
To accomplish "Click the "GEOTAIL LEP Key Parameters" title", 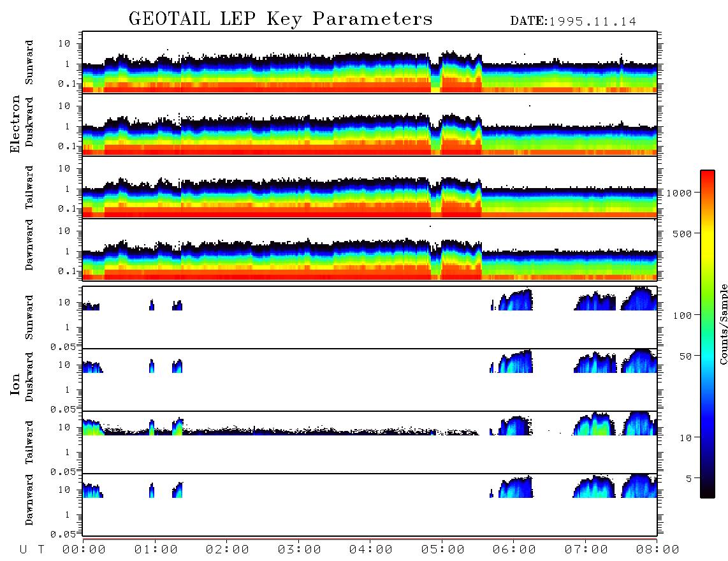I will (x=280, y=19).
